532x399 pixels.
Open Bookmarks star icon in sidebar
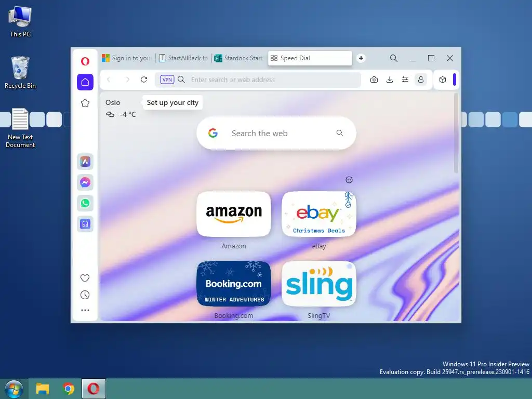(85, 103)
